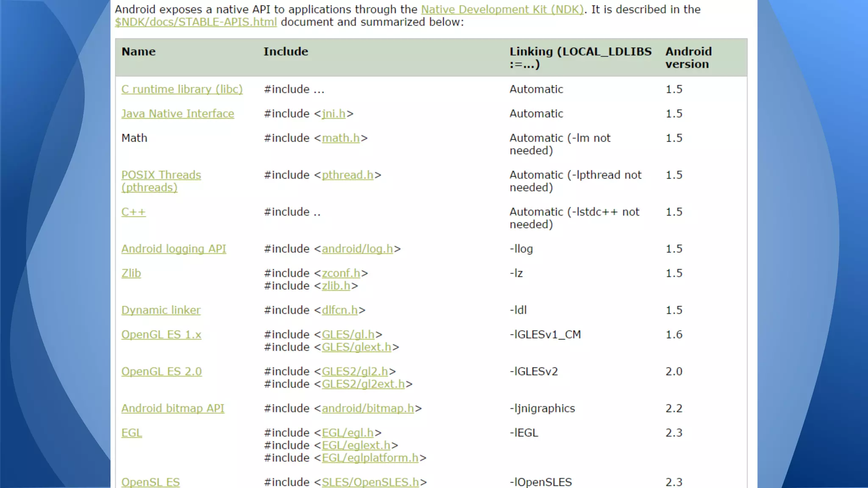Select the -ldl linking cell
This screenshot has width=868, height=488.
point(518,311)
